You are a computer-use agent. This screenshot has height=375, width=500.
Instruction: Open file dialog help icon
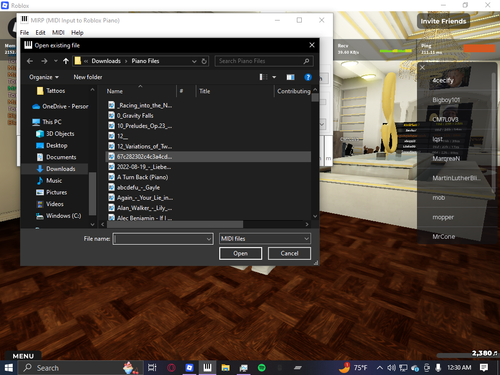coord(308,77)
